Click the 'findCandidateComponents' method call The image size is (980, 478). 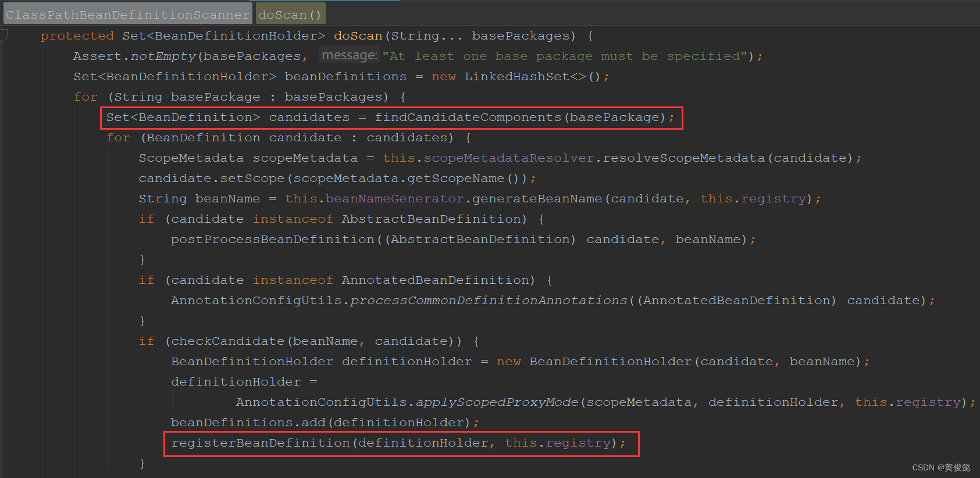pyautogui.click(x=468, y=117)
